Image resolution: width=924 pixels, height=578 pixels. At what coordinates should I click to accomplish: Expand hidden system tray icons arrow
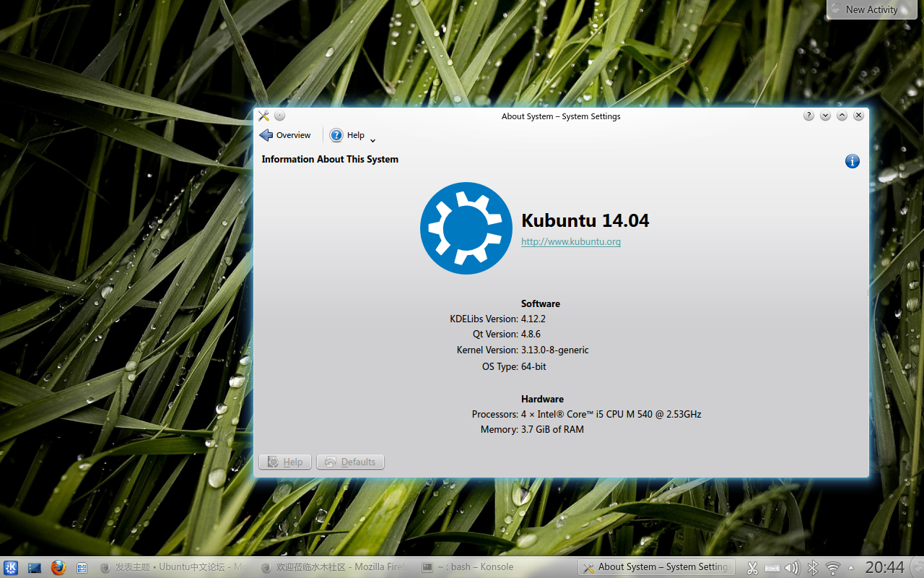(x=851, y=568)
